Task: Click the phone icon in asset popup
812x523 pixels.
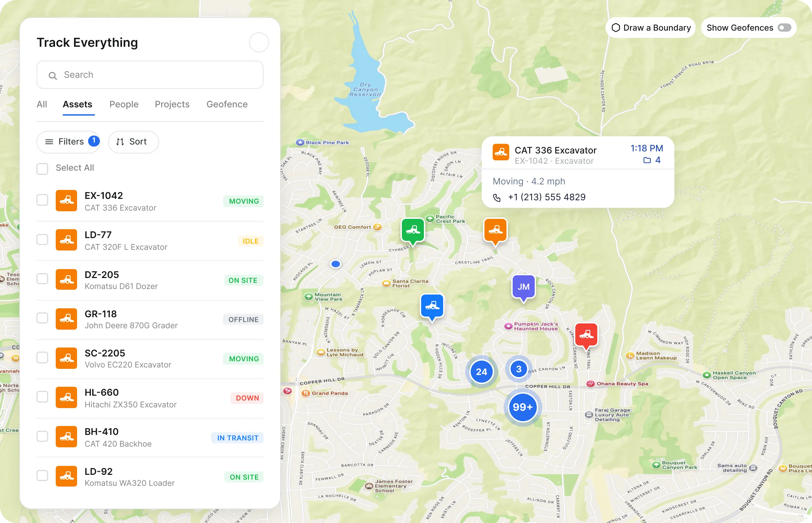Action: pos(497,198)
